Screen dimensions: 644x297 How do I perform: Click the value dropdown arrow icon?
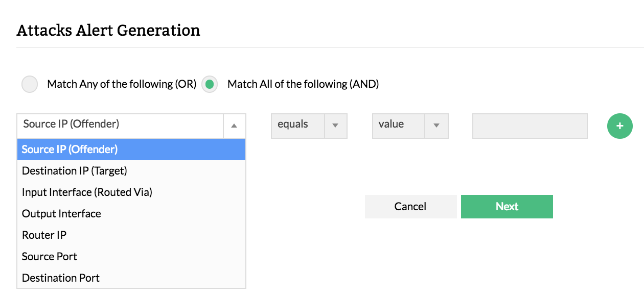coord(436,126)
